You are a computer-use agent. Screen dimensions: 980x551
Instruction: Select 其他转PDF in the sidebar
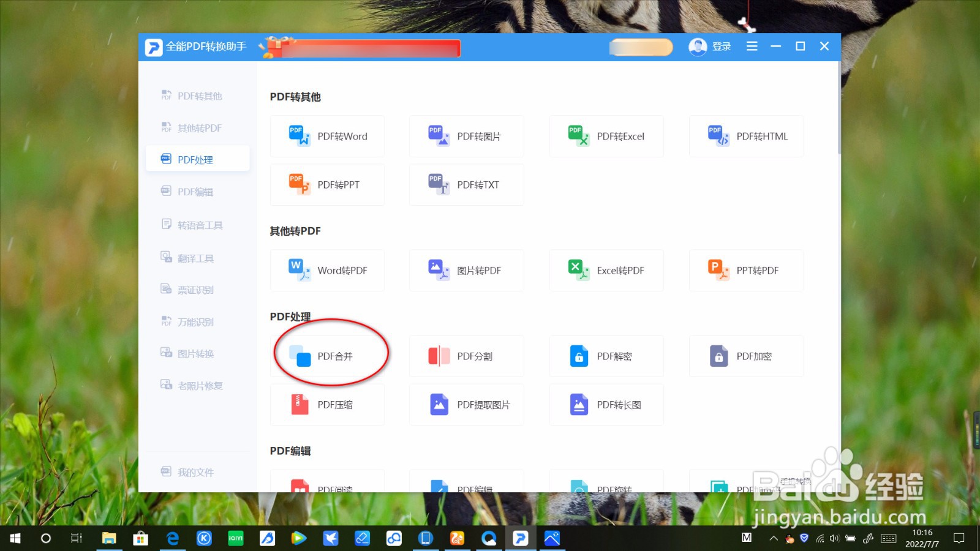pos(197,128)
